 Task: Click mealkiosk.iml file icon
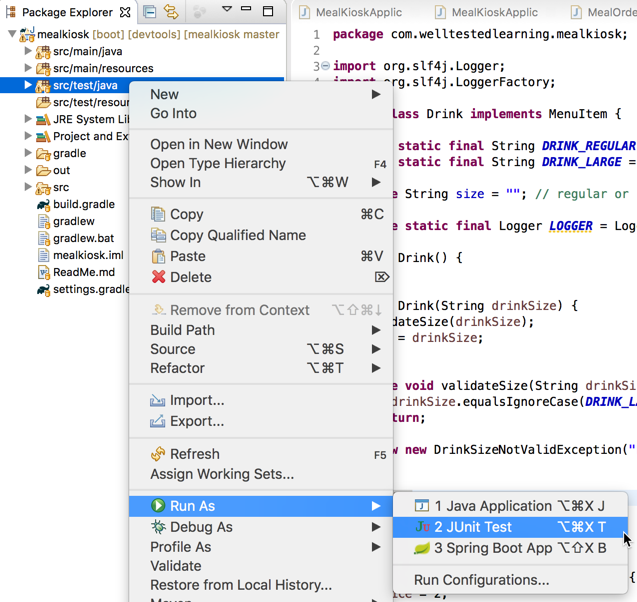click(x=43, y=256)
